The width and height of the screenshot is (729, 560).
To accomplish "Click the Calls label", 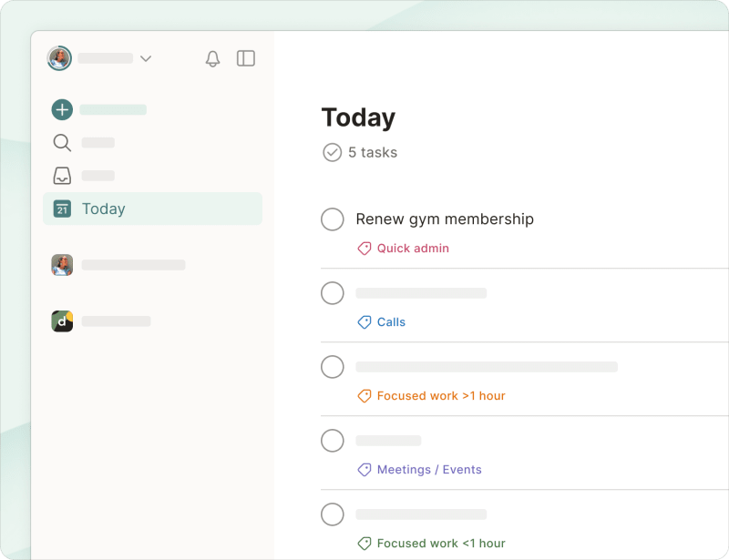I will click(391, 322).
